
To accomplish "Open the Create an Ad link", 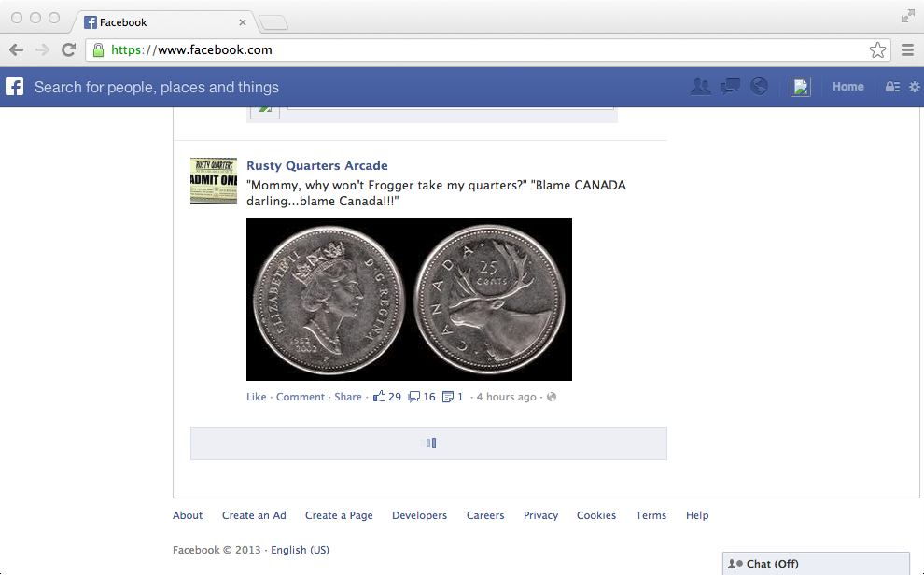I will pyautogui.click(x=254, y=515).
